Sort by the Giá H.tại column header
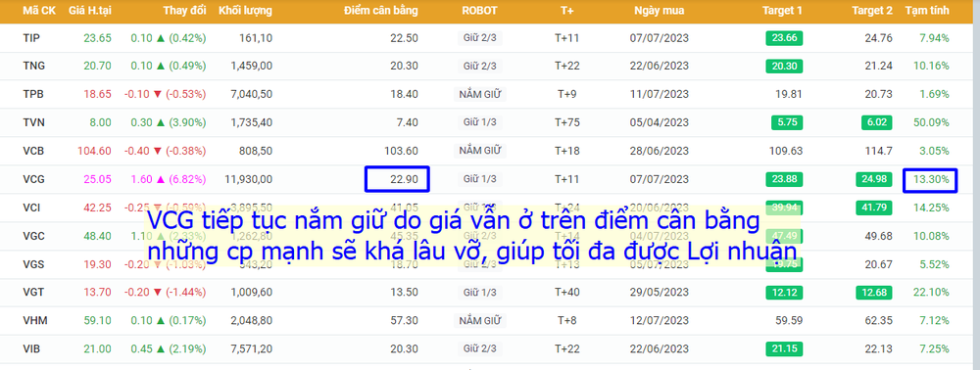 click(x=89, y=11)
